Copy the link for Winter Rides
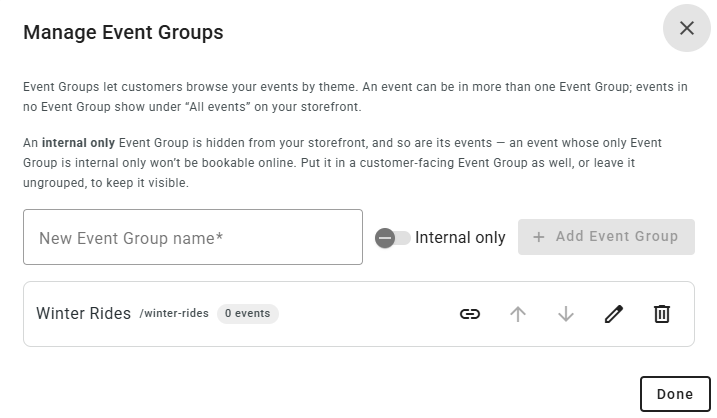717x418 pixels. click(470, 314)
